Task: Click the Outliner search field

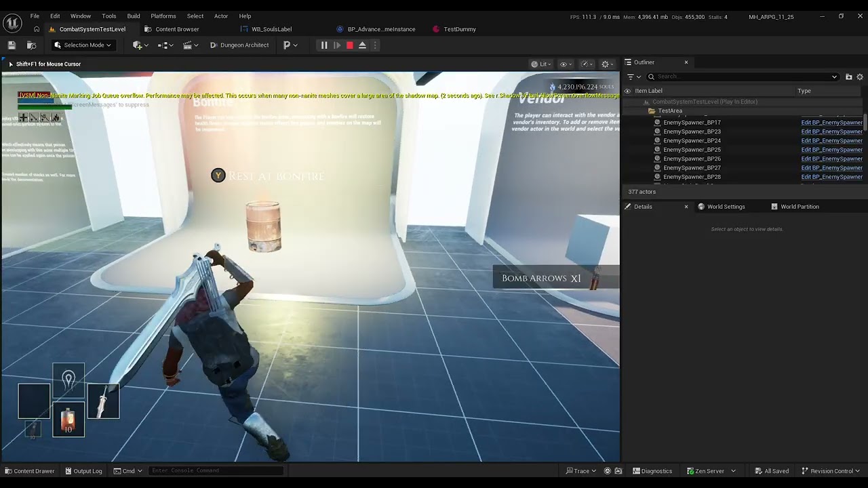Action: 743,77
